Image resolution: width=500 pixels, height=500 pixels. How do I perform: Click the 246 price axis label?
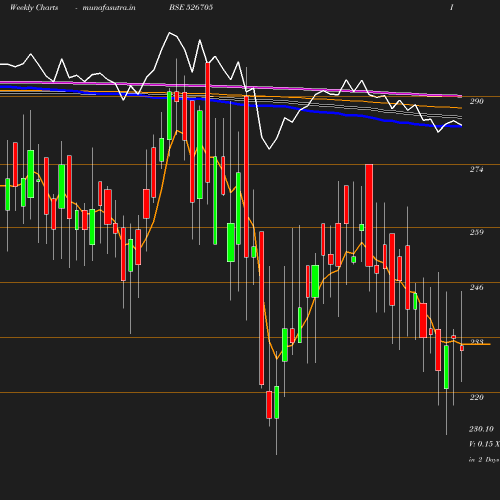click(x=477, y=287)
